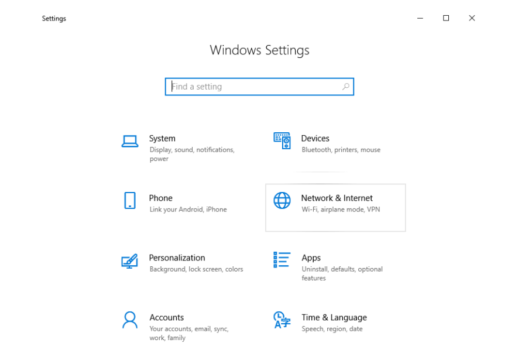Close the Settings window
The height and width of the screenshot is (360, 525).
click(472, 18)
